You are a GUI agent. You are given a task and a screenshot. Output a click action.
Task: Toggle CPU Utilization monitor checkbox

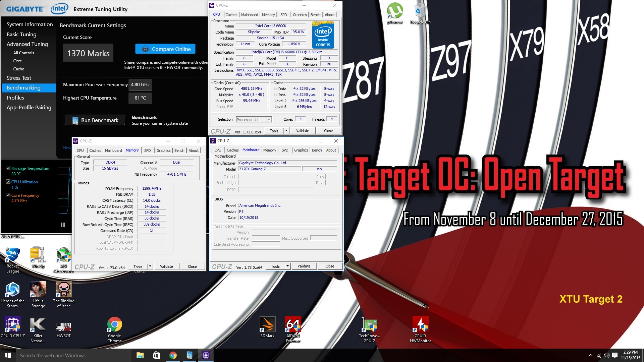pyautogui.click(x=8, y=182)
